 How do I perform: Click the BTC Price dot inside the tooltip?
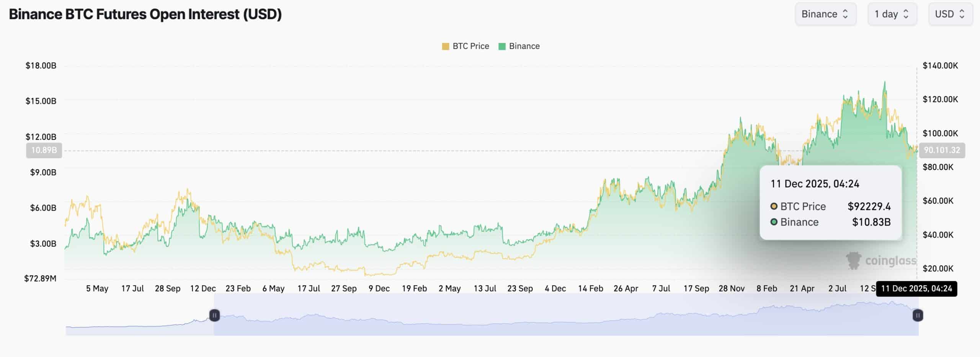click(774, 206)
